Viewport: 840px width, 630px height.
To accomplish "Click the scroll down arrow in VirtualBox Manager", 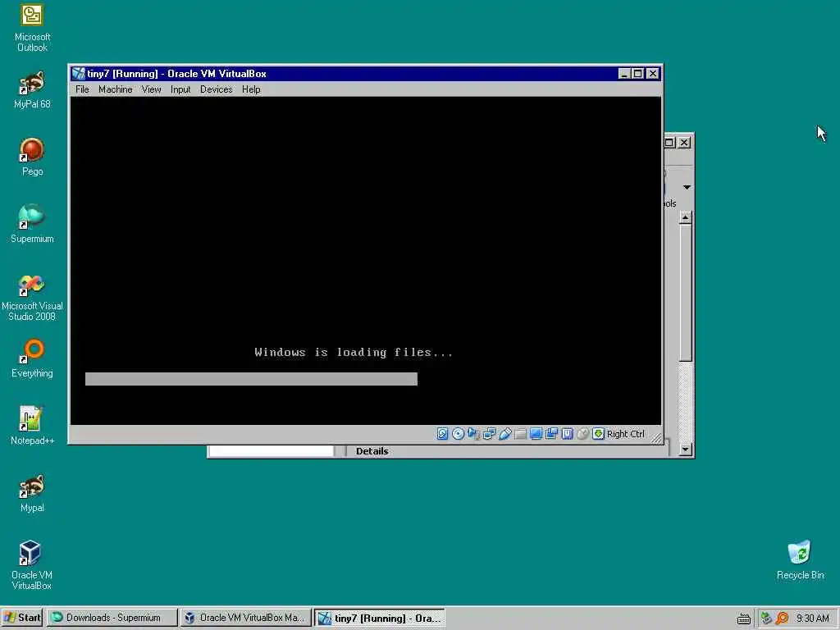I will (x=685, y=450).
